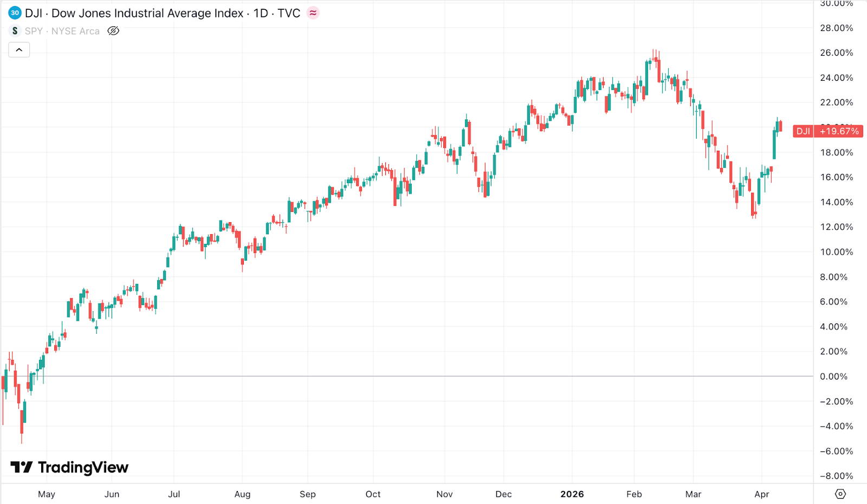Toggle SPY series visibility eye icon

click(x=113, y=31)
